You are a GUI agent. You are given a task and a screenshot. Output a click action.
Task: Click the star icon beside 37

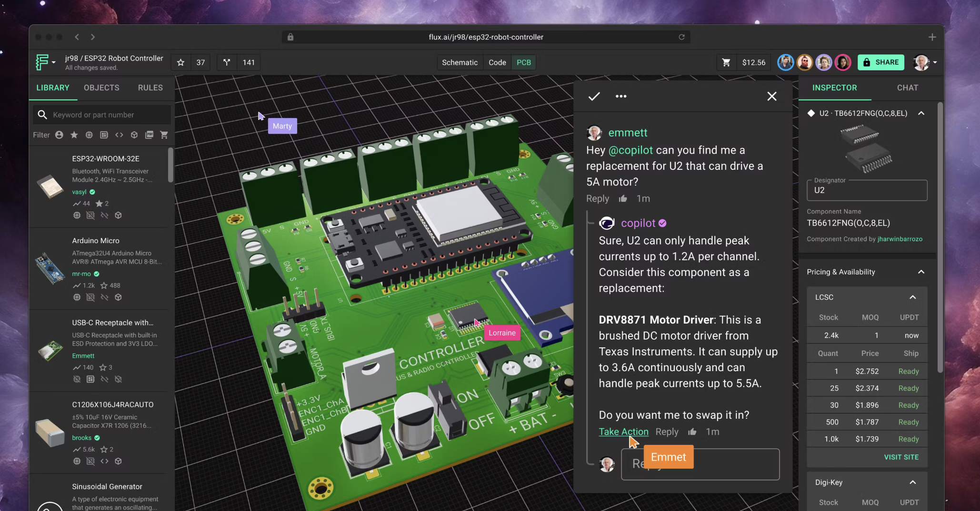(x=180, y=62)
